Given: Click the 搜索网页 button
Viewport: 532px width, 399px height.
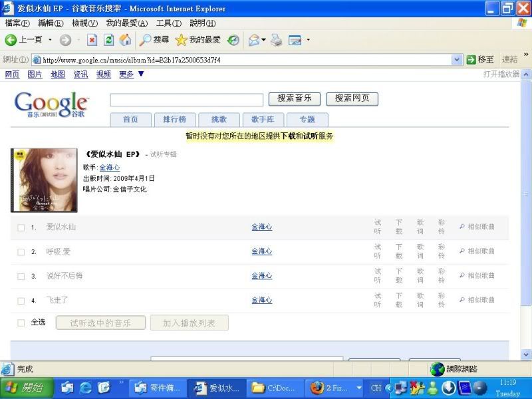Looking at the screenshot, I should 352,98.
